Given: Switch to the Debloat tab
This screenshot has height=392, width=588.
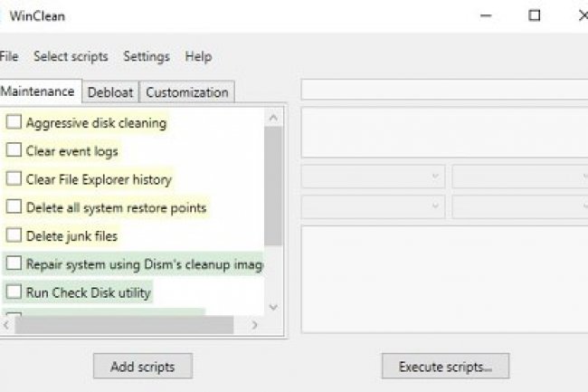Looking at the screenshot, I should click(x=110, y=92).
